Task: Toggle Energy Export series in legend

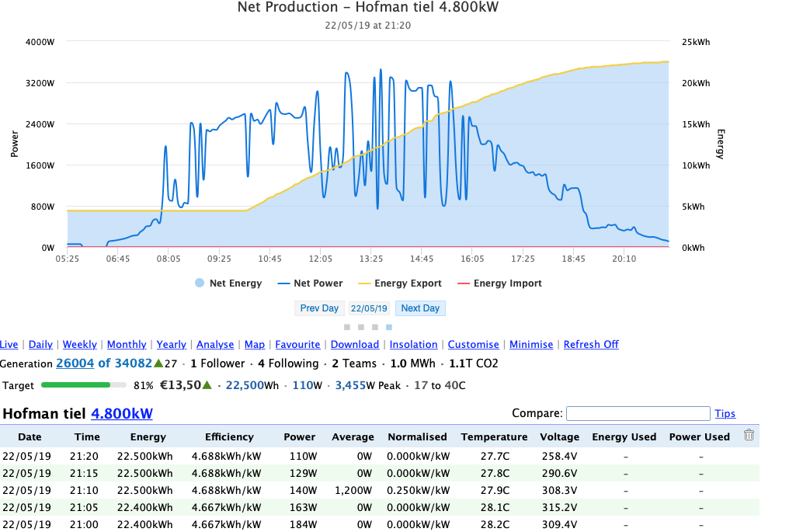Action: [400, 283]
